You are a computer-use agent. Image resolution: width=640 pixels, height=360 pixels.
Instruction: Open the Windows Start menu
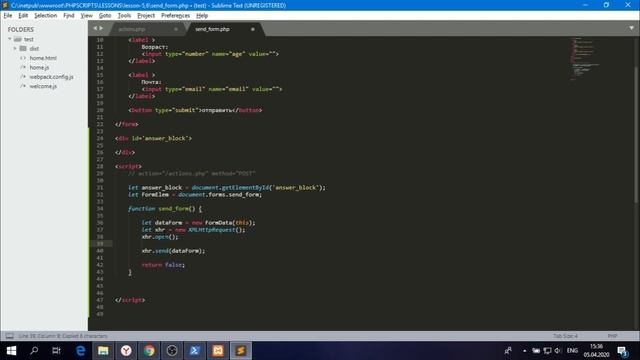point(11,351)
